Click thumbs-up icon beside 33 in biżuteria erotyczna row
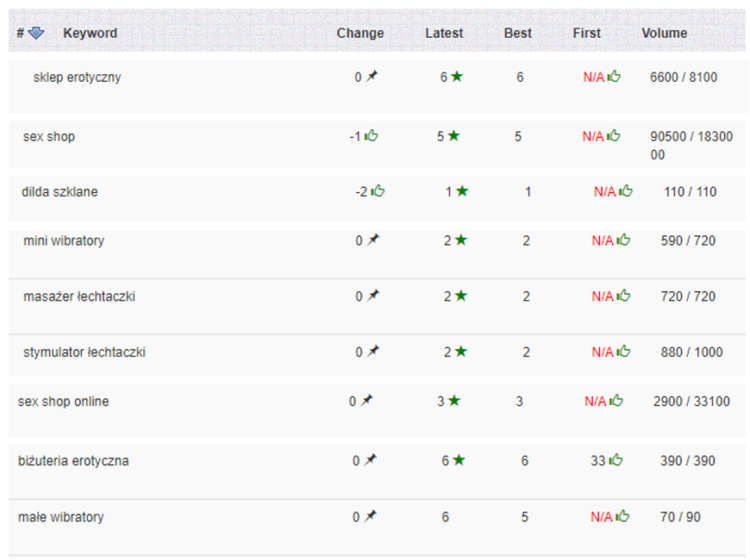 click(x=616, y=460)
